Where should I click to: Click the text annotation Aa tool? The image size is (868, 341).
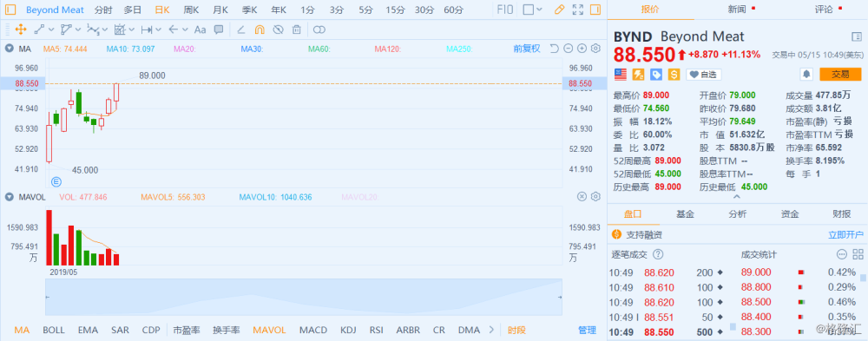200,30
